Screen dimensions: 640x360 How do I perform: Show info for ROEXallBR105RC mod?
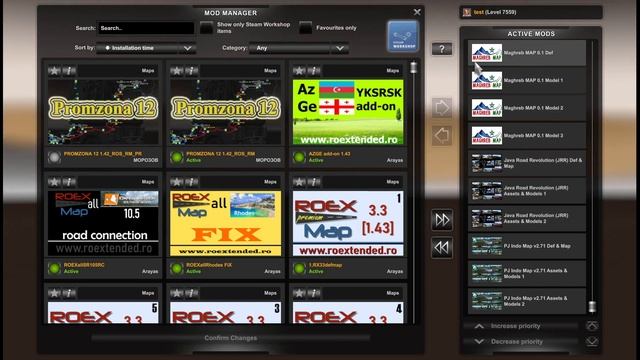pos(69,182)
